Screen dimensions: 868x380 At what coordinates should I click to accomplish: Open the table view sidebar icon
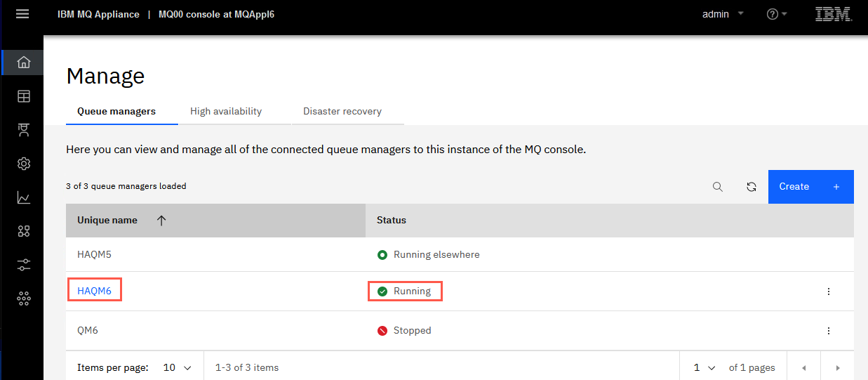(24, 96)
